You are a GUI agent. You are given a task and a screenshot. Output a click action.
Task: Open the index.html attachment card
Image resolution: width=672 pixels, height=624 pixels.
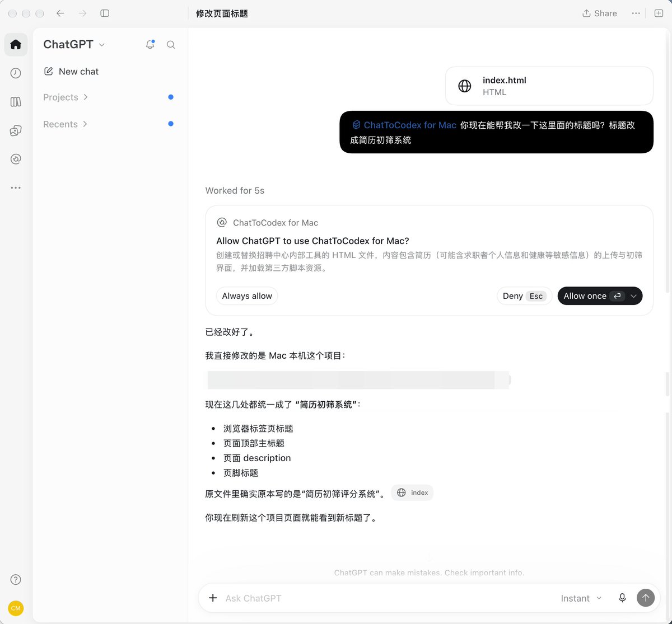(x=549, y=86)
